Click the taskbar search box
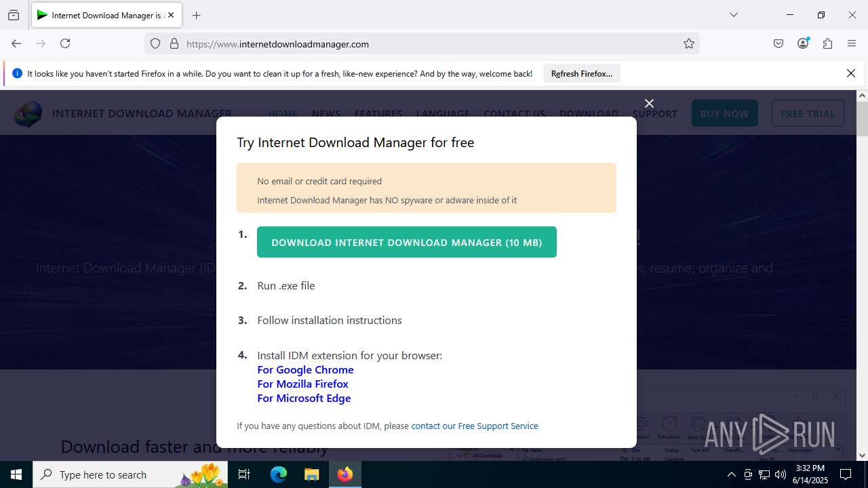This screenshot has height=488, width=868. (130, 474)
